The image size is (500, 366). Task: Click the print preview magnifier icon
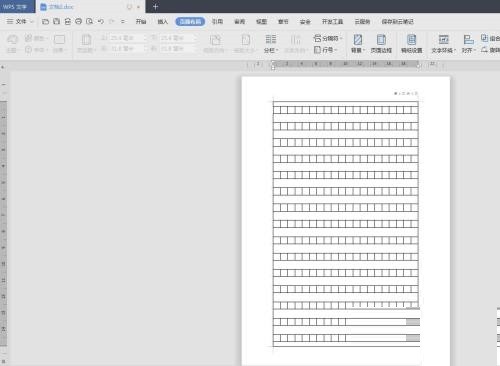tap(89, 21)
